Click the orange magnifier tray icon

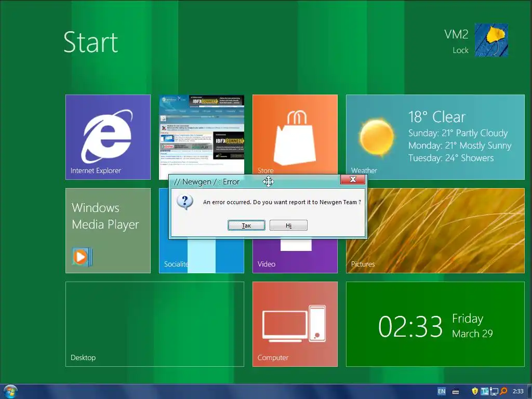click(x=503, y=391)
